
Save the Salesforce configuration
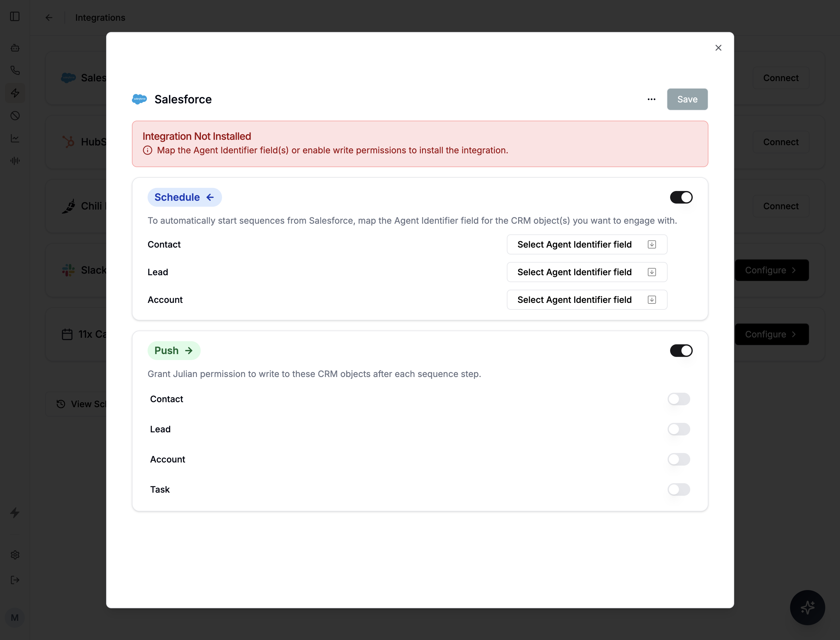687,99
